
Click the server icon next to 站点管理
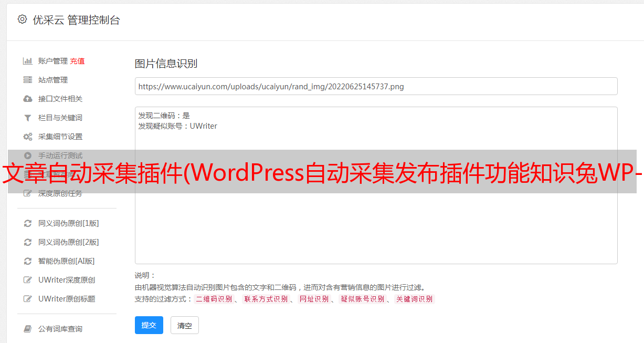28,80
